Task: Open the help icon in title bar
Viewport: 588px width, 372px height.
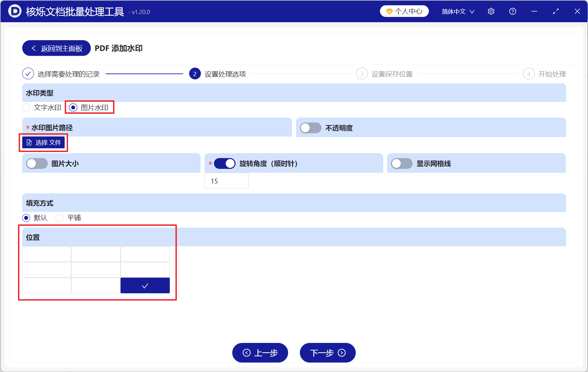Action: pyautogui.click(x=513, y=11)
